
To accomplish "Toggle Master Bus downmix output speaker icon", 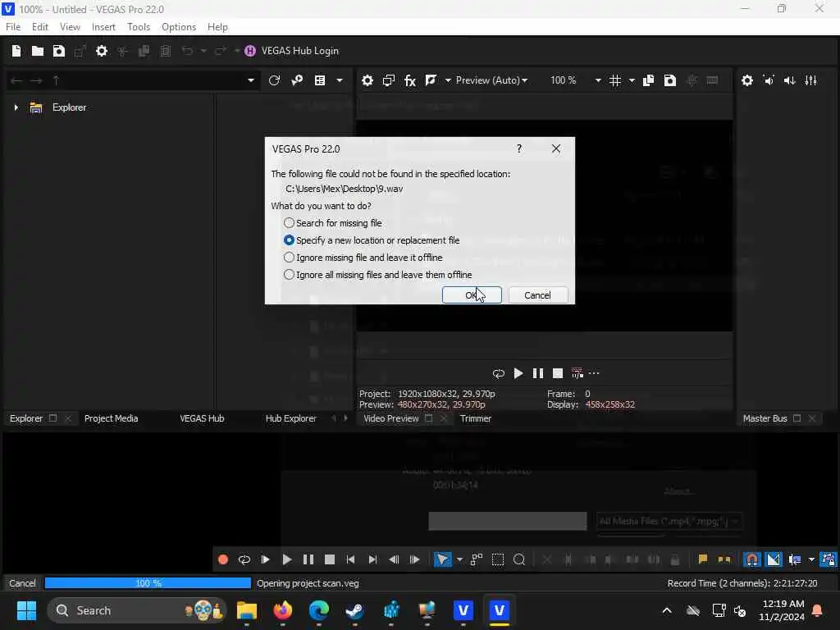I will coord(769,80).
